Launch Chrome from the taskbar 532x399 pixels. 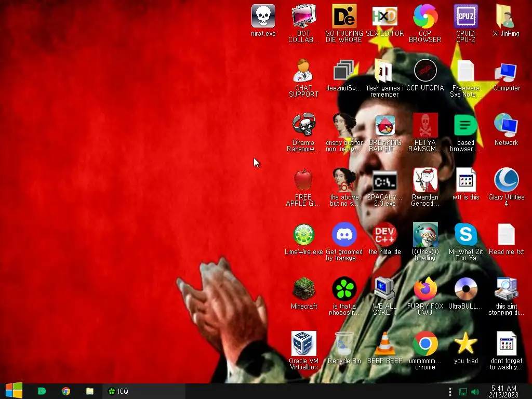click(x=66, y=391)
